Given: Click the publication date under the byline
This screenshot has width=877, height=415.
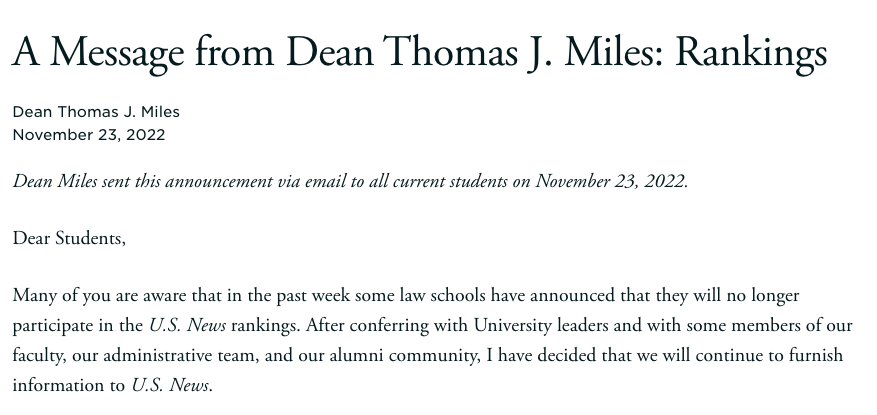Looking at the screenshot, I should [x=89, y=135].
